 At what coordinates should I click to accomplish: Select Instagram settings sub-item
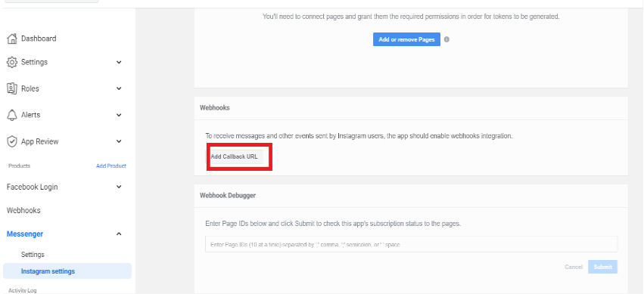tap(67, 271)
